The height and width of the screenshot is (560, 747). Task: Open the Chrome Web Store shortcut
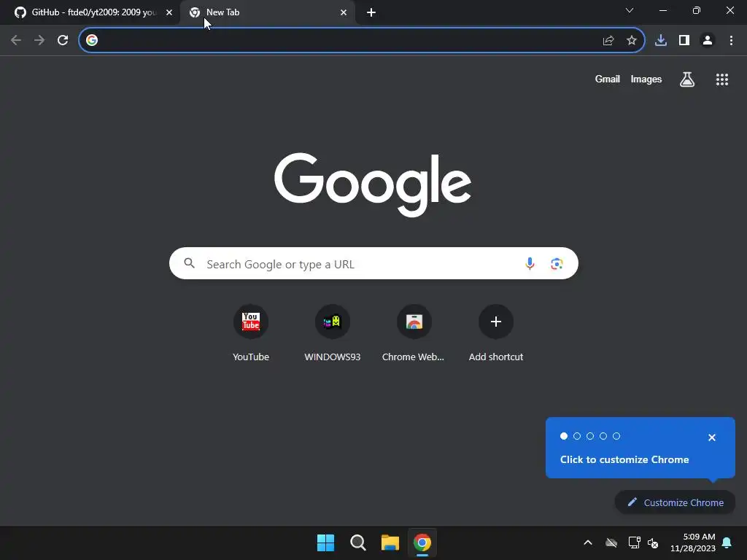414,334
